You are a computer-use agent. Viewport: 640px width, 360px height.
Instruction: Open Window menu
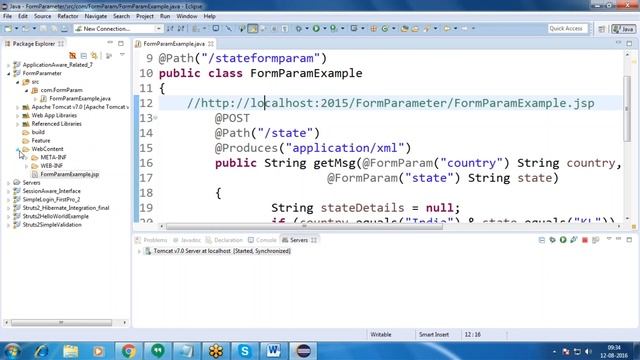coord(187,16)
